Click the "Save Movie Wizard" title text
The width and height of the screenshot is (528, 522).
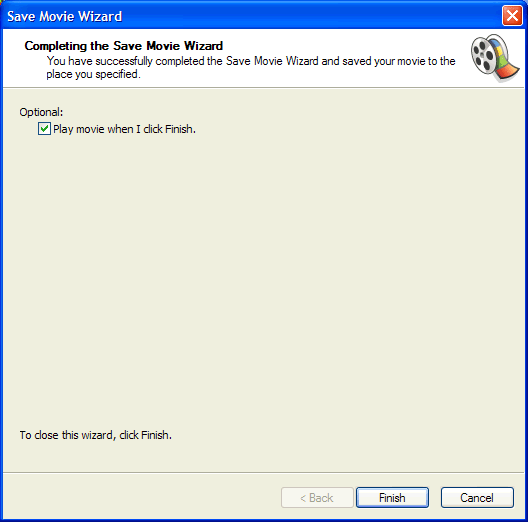click(65, 16)
